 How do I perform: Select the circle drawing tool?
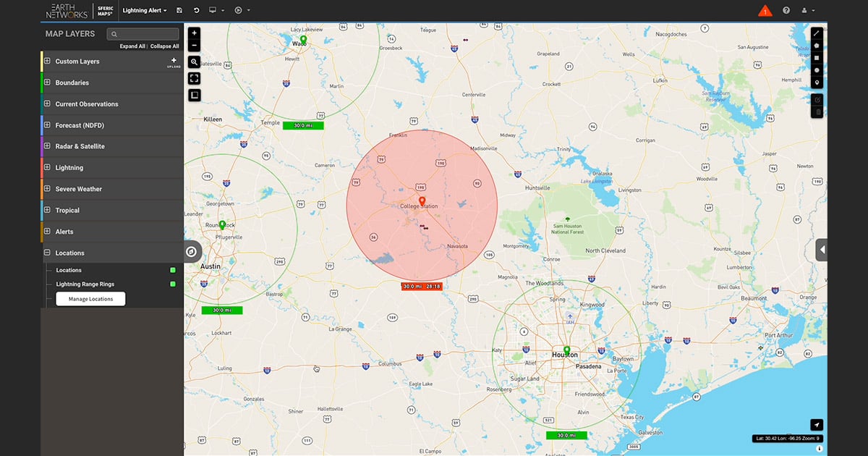[x=817, y=70]
